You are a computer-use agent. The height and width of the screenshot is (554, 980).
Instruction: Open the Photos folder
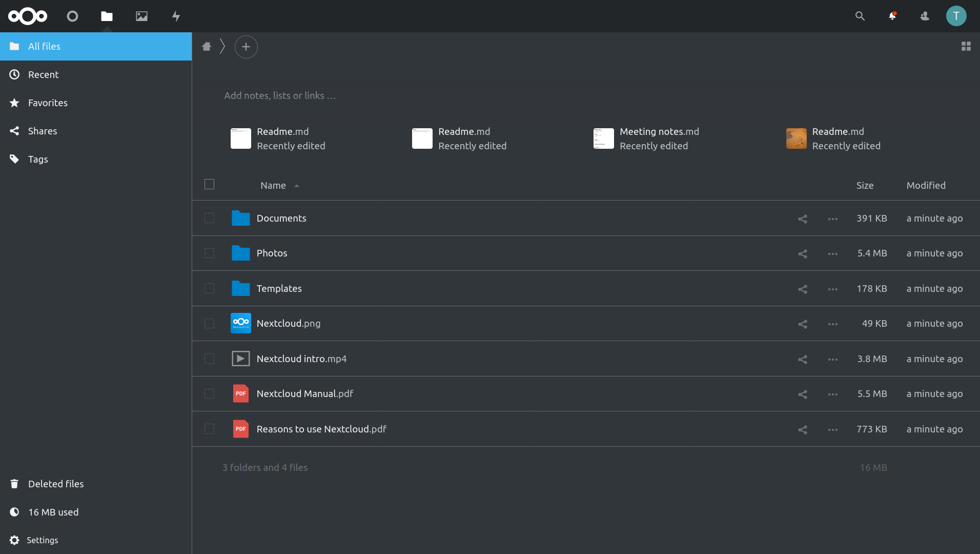point(272,253)
